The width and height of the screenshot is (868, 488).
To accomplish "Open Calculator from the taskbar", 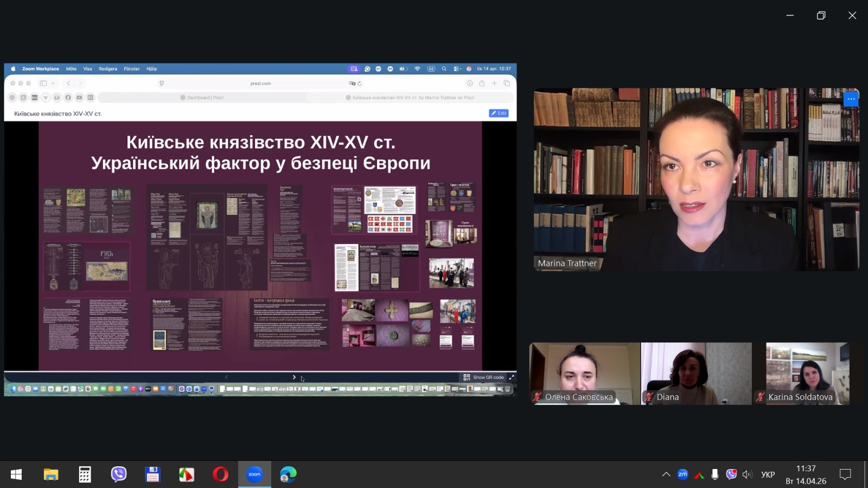I will pos(85,474).
